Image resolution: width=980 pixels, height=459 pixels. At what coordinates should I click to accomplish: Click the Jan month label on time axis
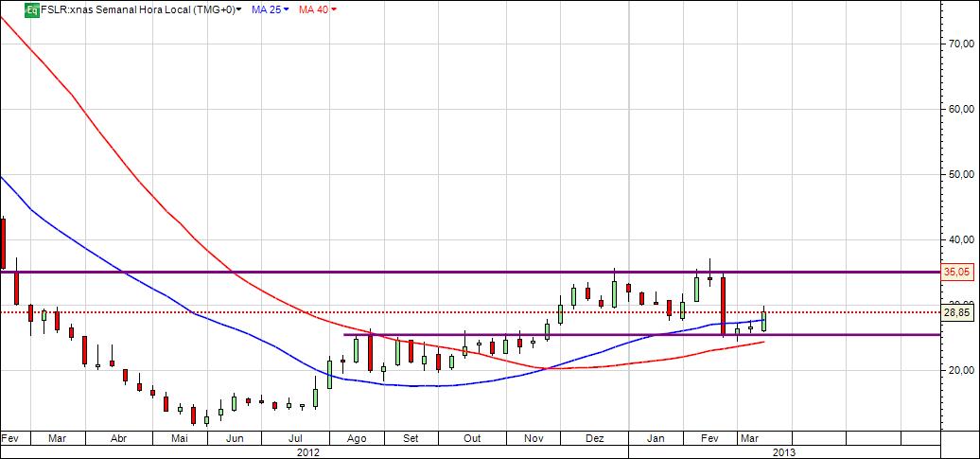(x=655, y=438)
